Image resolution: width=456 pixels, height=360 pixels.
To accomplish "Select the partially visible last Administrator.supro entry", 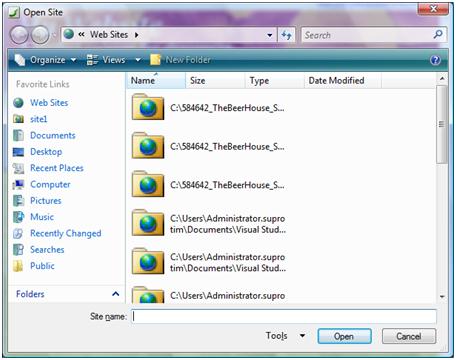I will tap(208, 295).
